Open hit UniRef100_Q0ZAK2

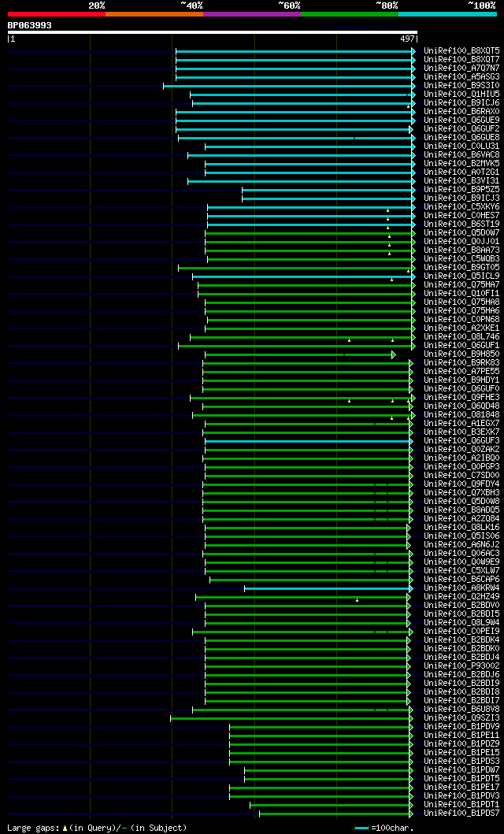(462, 450)
